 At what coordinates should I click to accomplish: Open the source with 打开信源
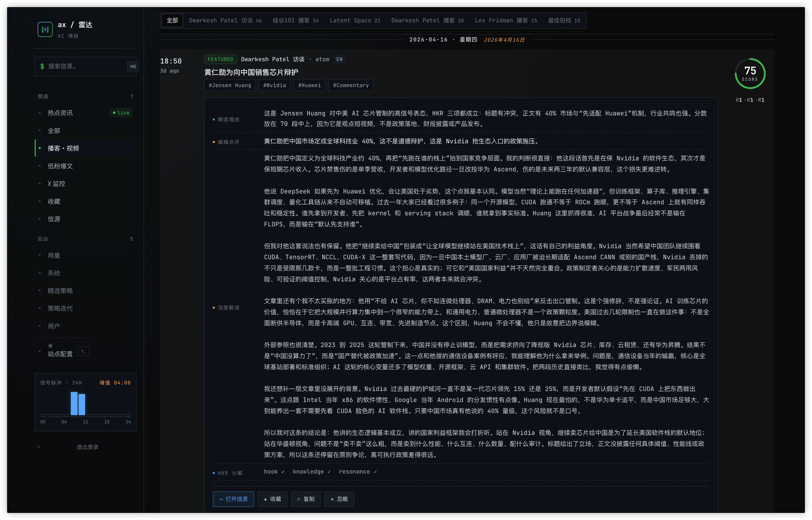[x=233, y=499]
